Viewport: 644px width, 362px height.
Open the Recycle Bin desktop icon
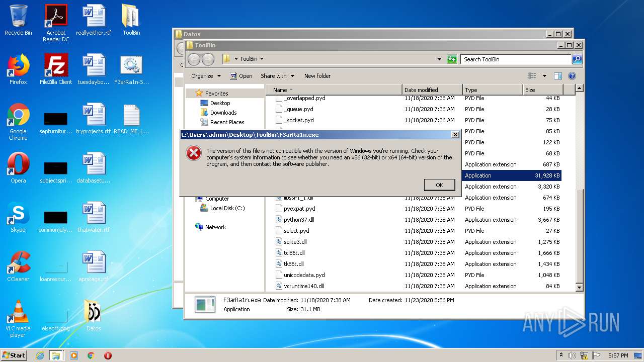(x=18, y=20)
